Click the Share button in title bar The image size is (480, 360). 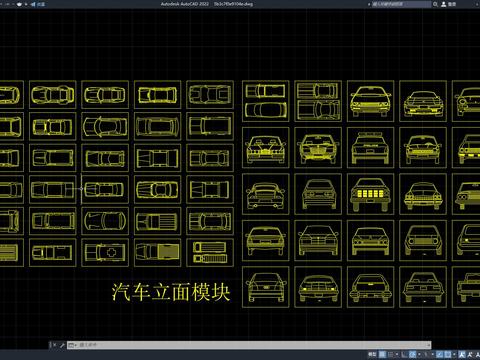38,4
